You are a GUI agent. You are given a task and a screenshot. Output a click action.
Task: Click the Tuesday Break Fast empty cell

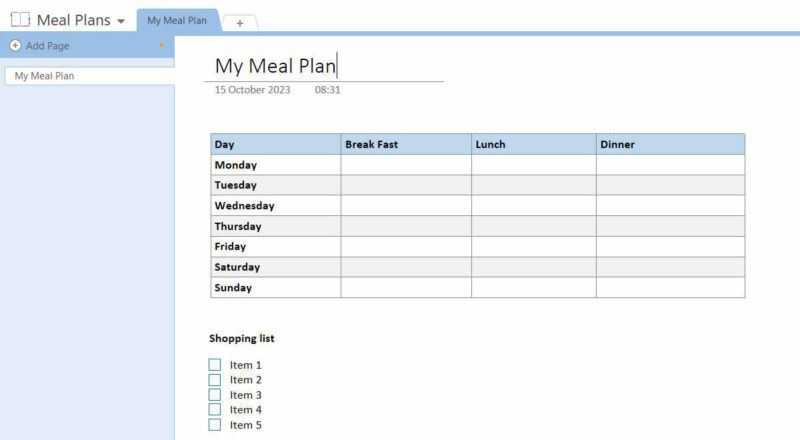coord(406,185)
